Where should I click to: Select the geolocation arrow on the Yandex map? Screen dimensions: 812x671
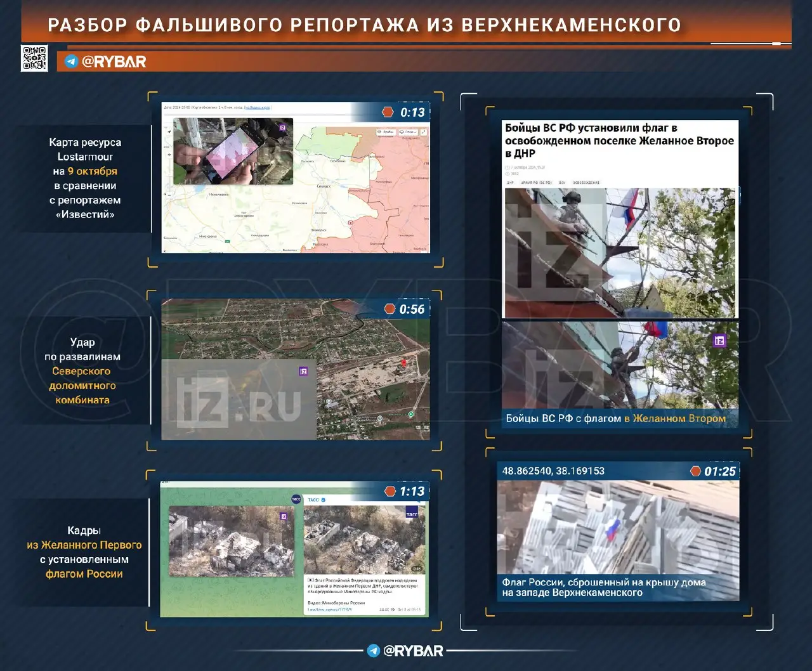[169, 131]
